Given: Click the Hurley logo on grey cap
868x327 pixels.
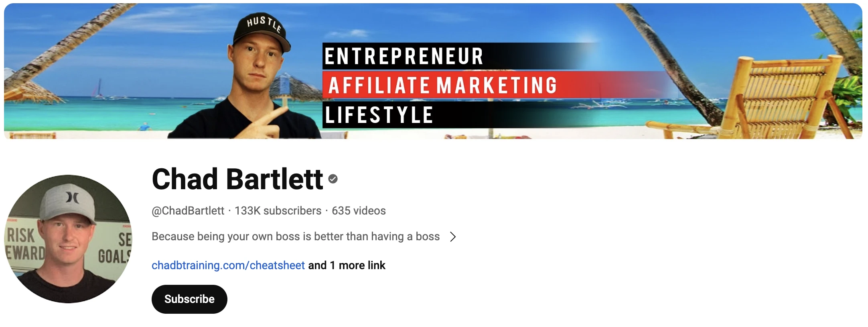Looking at the screenshot, I should pyautogui.click(x=73, y=197).
